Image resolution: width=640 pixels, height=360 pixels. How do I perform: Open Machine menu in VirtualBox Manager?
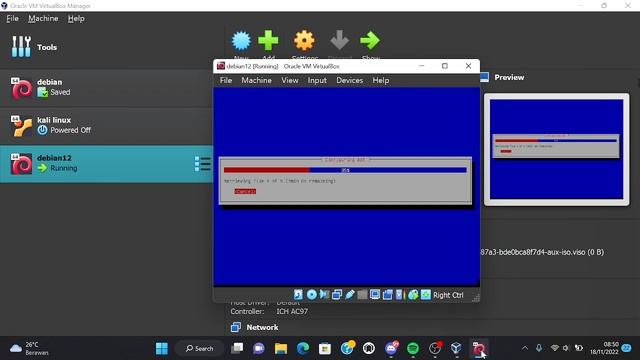pyautogui.click(x=43, y=18)
